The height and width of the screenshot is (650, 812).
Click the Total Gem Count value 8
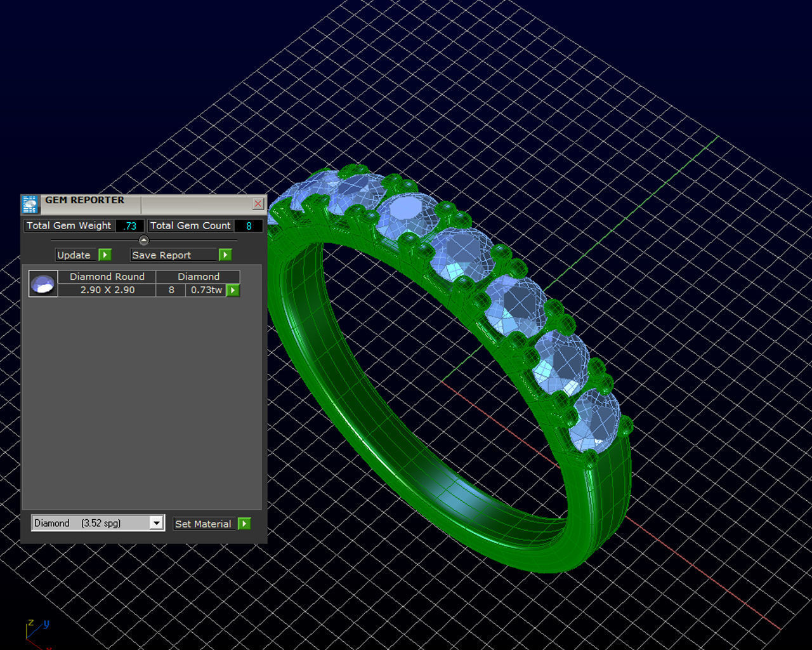pos(249,225)
